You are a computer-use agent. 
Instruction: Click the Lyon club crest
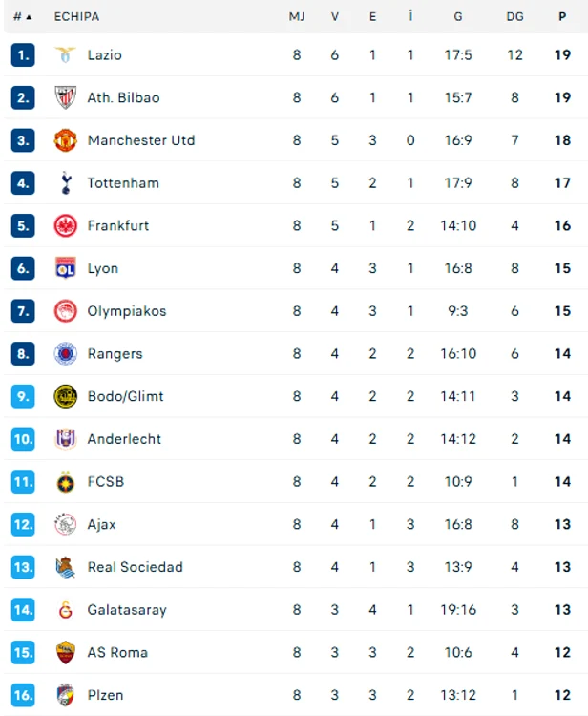click(x=65, y=268)
